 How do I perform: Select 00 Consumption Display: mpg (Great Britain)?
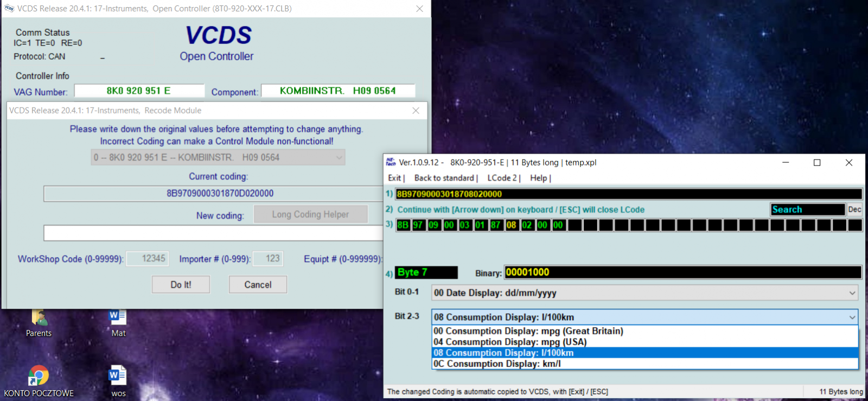tap(645, 331)
